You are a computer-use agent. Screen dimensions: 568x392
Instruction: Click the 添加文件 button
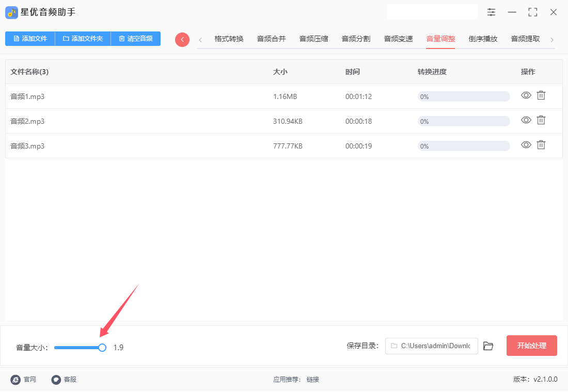[30, 39]
